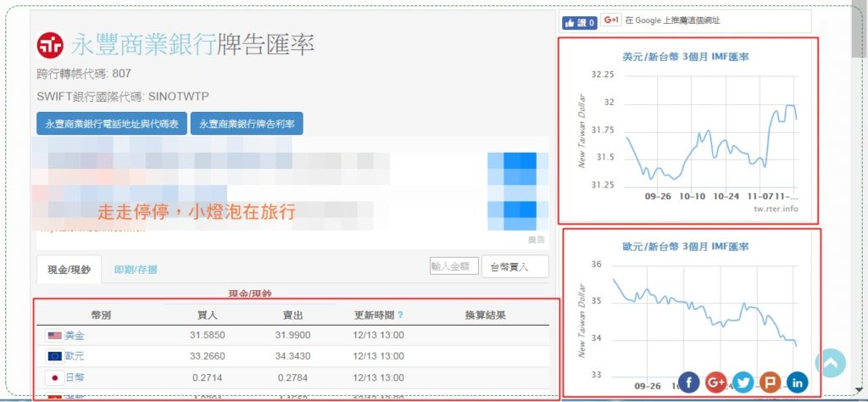The height and width of the screenshot is (402, 868).
Task: Open the 台幣買入 conversion dropdown
Action: pyautogui.click(x=515, y=267)
